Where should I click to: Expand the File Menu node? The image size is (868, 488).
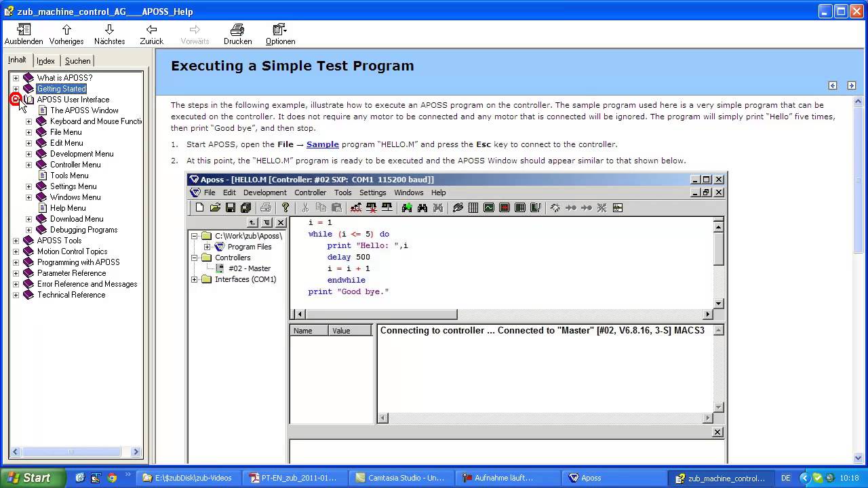point(28,132)
